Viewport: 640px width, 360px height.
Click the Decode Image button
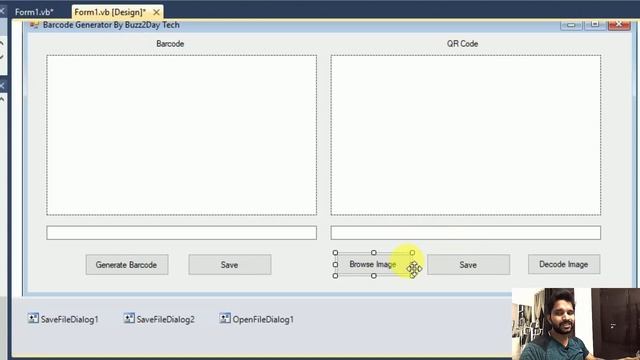[564, 264]
